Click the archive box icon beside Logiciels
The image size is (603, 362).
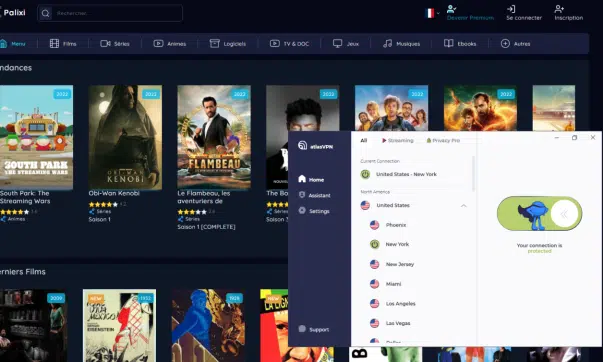[x=215, y=43]
